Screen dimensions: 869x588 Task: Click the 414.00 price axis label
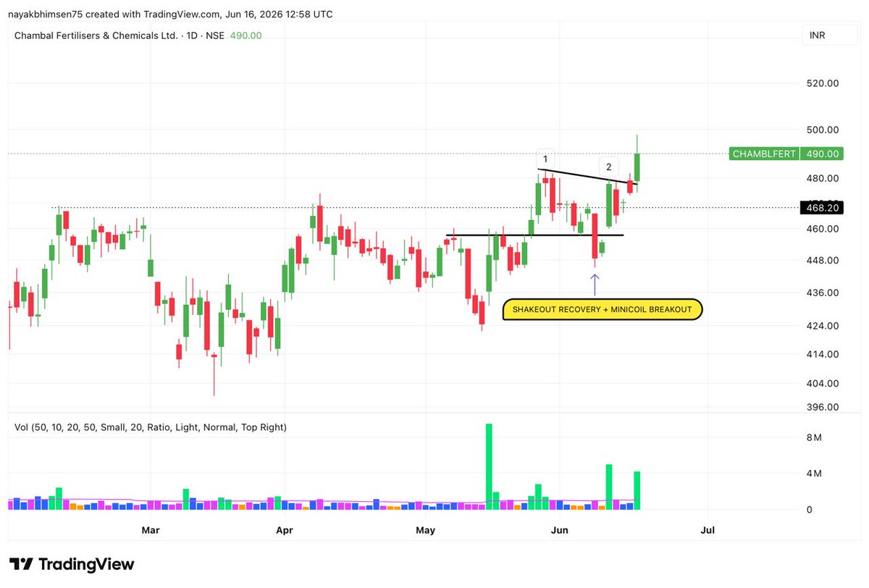tap(822, 354)
